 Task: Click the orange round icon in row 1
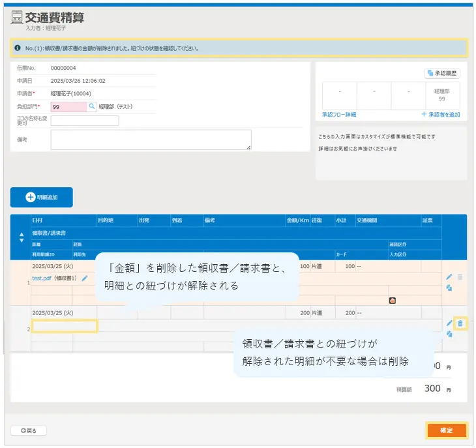[x=393, y=301]
